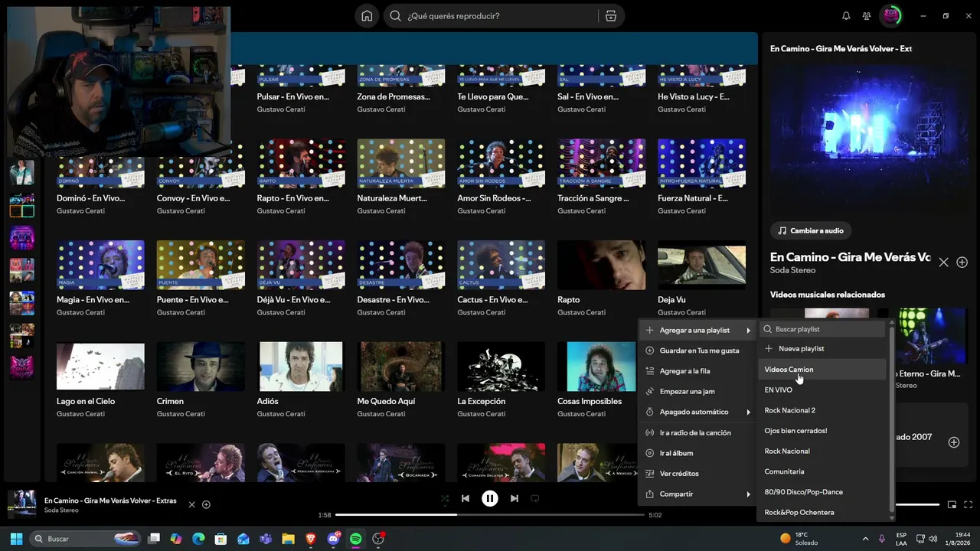Viewport: 980px width, 551px height.
Task: Expand the 'Apagado automático' submenu
Action: [x=697, y=412]
